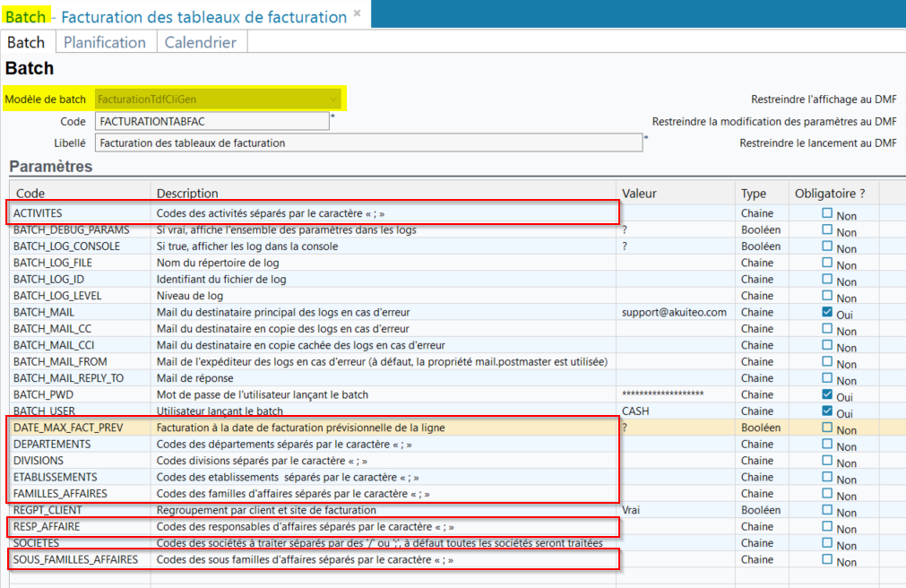Click the Vrai value of REGPT_CLIENT
This screenshot has width=906, height=588.
pyautogui.click(x=676, y=510)
